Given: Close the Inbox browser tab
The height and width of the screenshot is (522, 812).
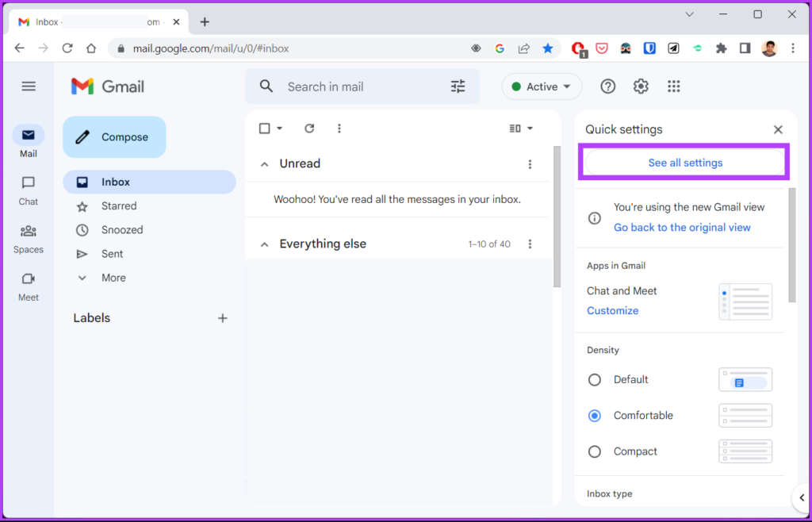Looking at the screenshot, I should click(176, 22).
